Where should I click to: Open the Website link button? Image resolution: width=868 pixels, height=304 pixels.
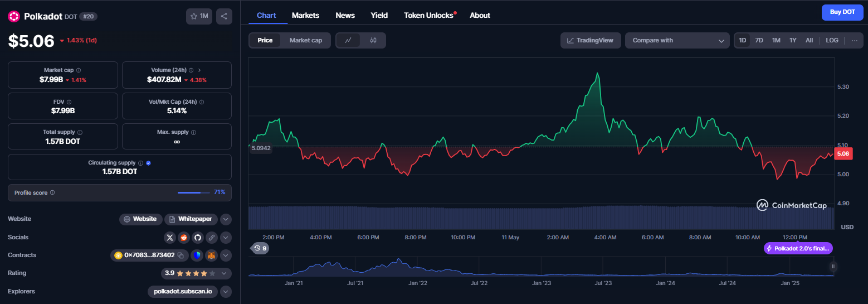point(141,219)
